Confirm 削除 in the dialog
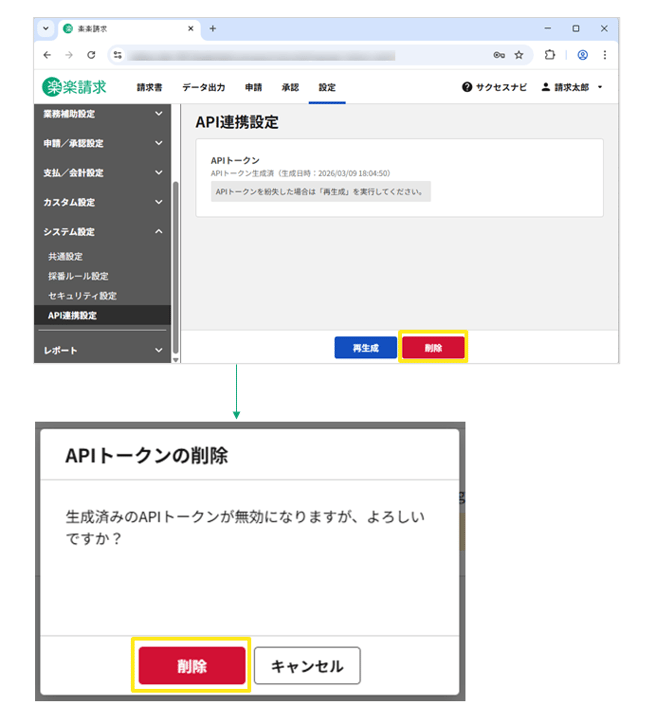This screenshot has height=723, width=656. click(x=192, y=665)
